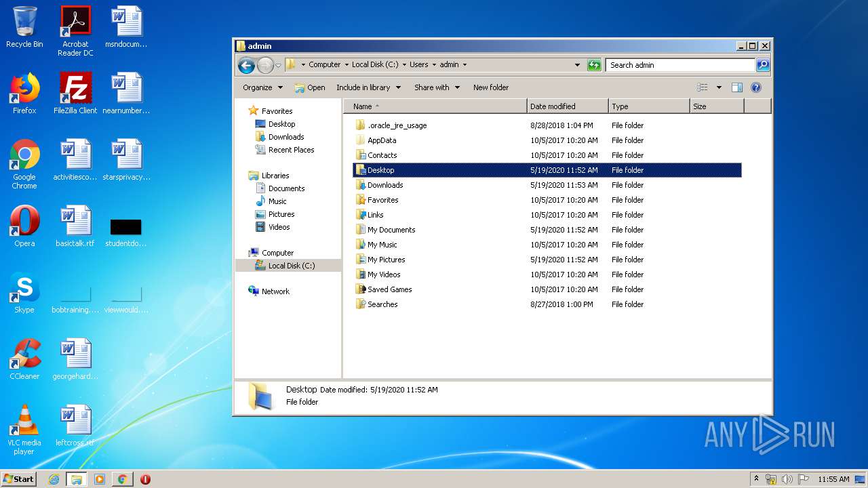Screen dimensions: 868x488
Task: Click the Search admin input field
Action: (680, 65)
